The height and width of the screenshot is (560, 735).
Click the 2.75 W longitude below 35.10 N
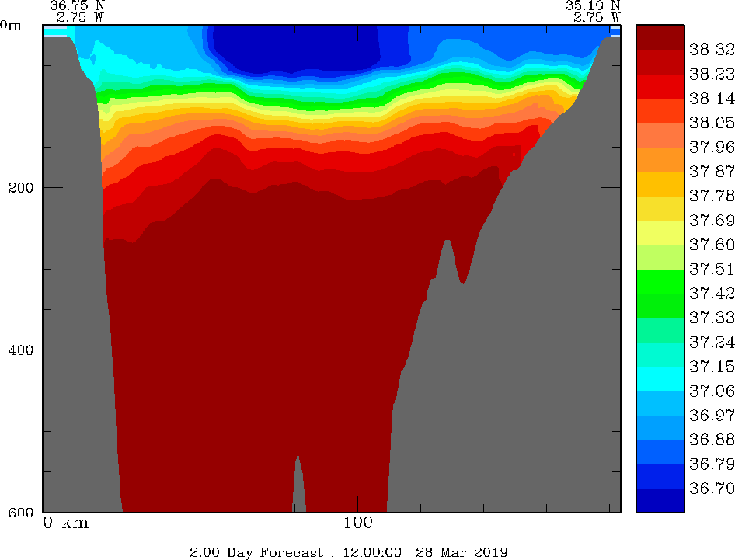[597, 17]
